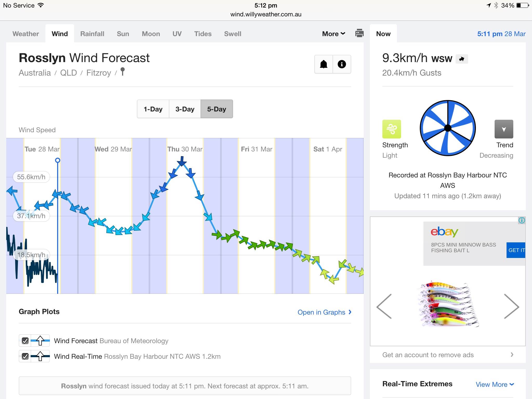Tap the grey Trend down-arrow icon
This screenshot has height=399, width=532.
point(504,129)
